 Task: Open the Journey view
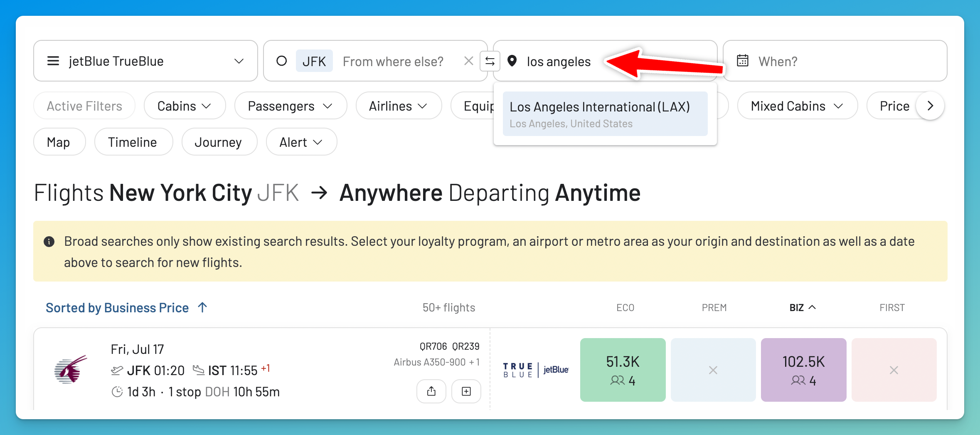pyautogui.click(x=219, y=142)
